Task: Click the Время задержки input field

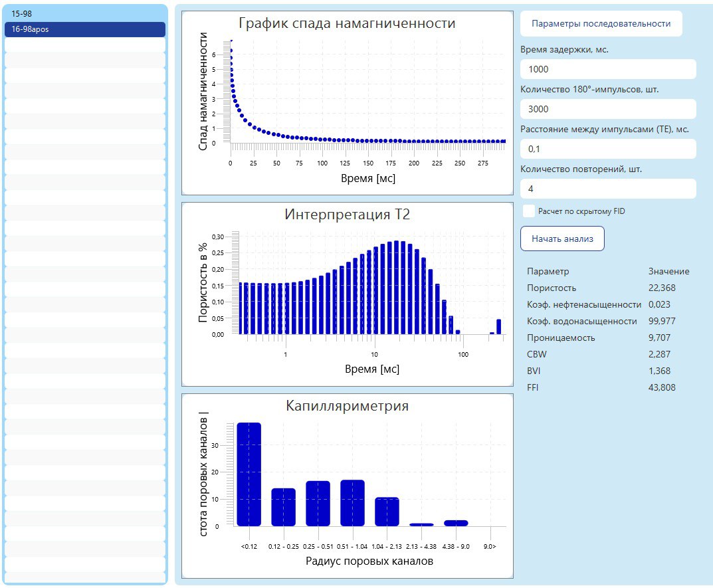Action: click(x=608, y=69)
